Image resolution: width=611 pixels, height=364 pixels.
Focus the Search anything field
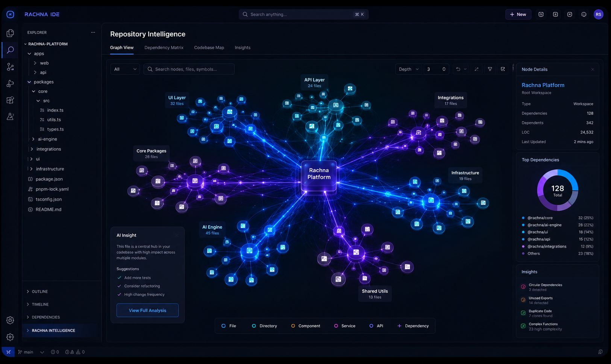click(x=303, y=14)
